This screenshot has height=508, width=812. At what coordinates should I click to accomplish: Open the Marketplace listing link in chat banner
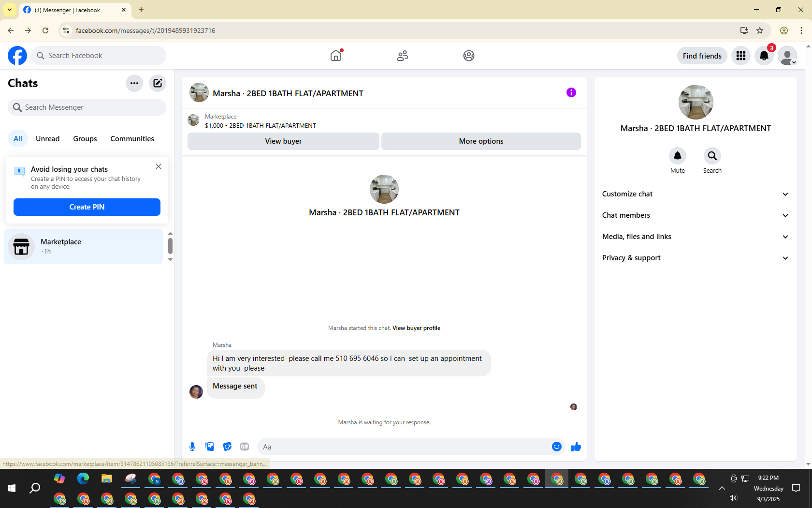coord(261,126)
